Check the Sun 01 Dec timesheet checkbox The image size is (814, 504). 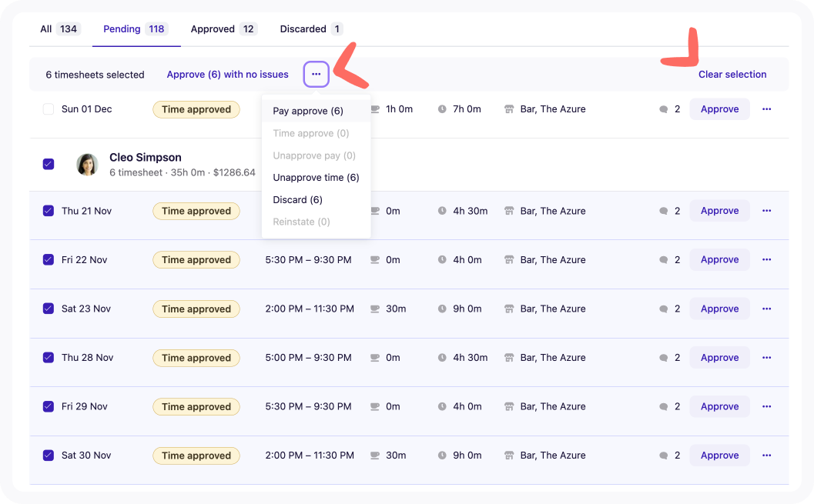click(49, 109)
